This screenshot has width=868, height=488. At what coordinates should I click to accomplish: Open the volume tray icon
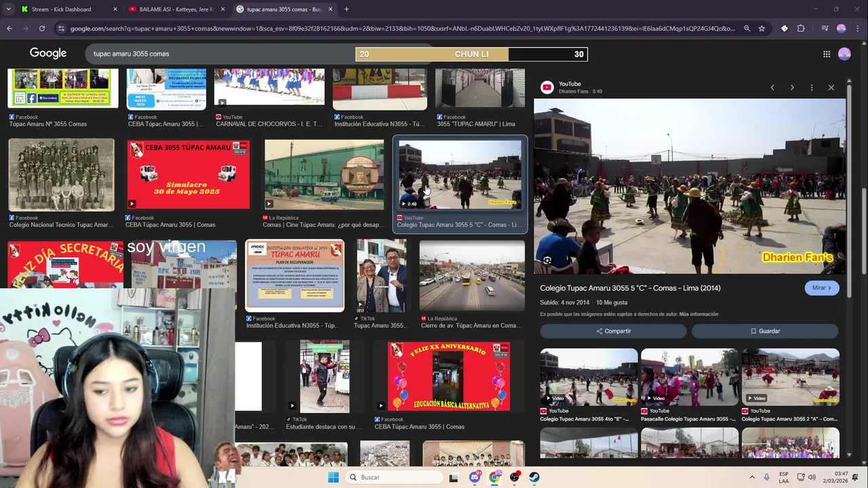(x=812, y=477)
